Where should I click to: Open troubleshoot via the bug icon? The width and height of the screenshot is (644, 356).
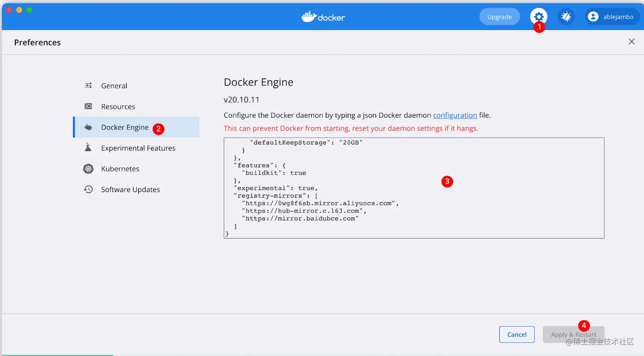coord(566,17)
